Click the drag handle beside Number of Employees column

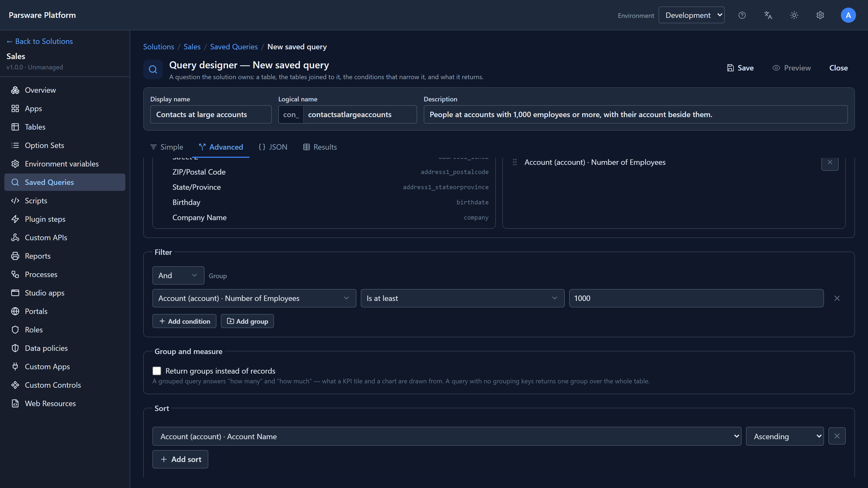point(515,162)
